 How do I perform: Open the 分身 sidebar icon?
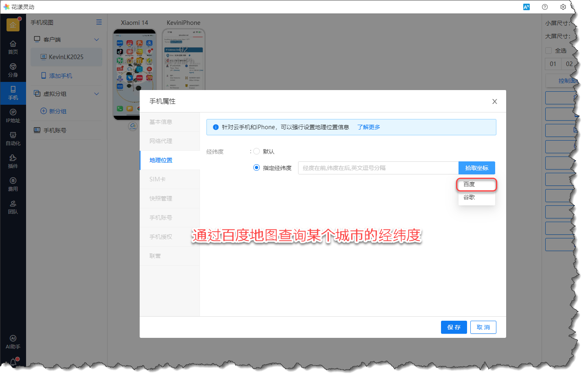(x=13, y=70)
